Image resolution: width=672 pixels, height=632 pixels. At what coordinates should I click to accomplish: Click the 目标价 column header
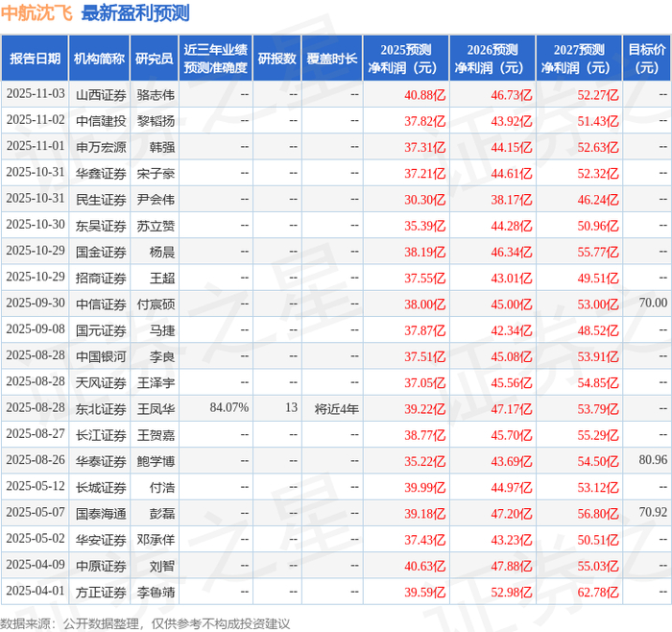(x=646, y=59)
